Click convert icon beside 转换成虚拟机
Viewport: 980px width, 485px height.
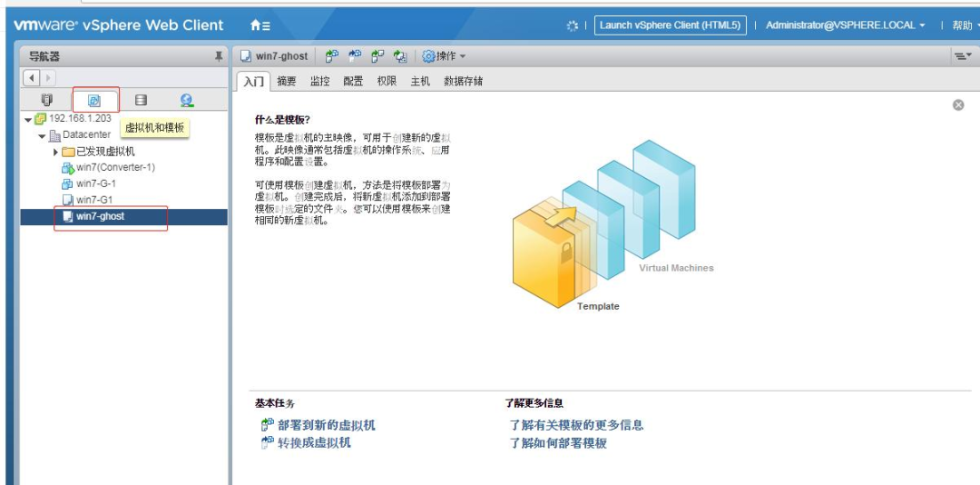[x=268, y=442]
